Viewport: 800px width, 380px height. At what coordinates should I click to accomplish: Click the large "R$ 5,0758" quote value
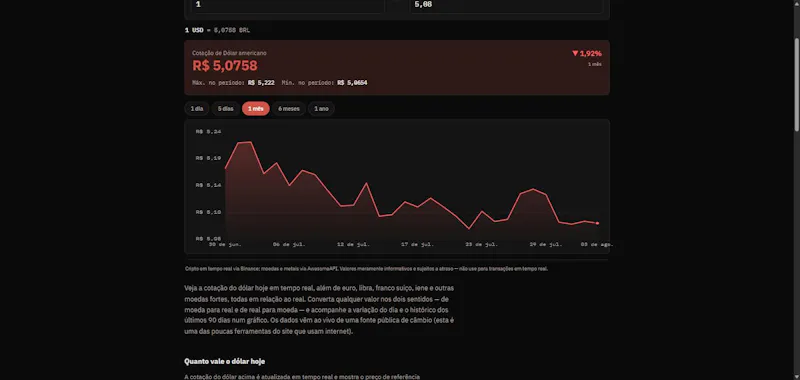tap(225, 66)
